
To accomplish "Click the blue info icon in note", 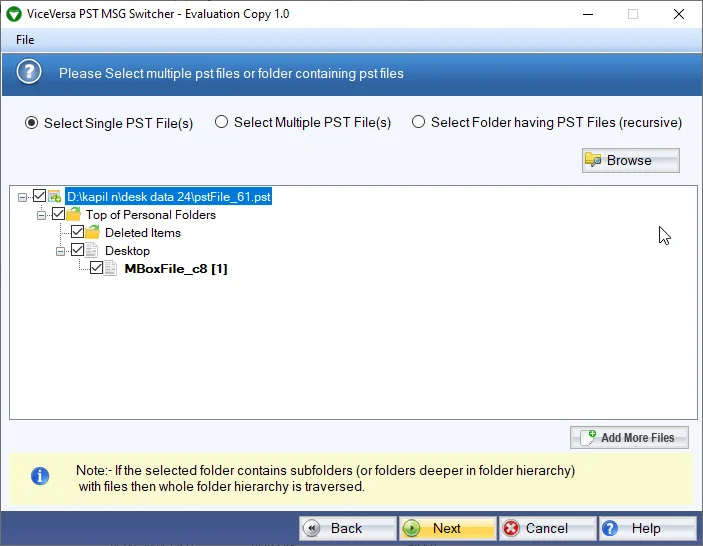I will point(40,476).
